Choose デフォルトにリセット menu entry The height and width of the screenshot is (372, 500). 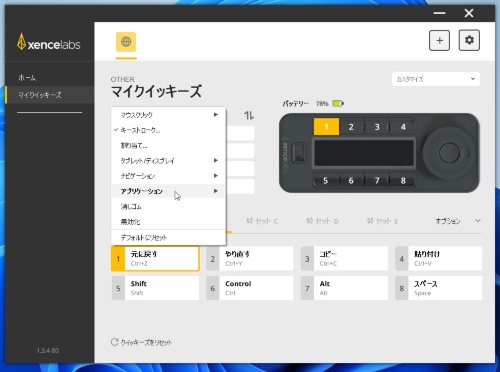(x=169, y=238)
